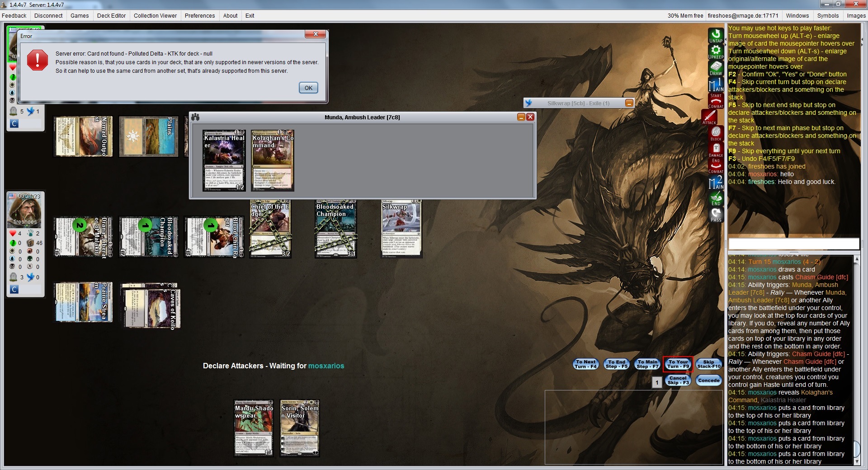Select the Main 1 phase icon
The height and width of the screenshot is (470, 868).
click(716, 85)
